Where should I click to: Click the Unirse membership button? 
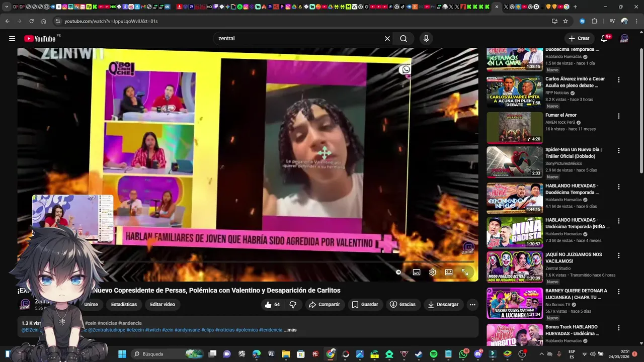(91, 304)
